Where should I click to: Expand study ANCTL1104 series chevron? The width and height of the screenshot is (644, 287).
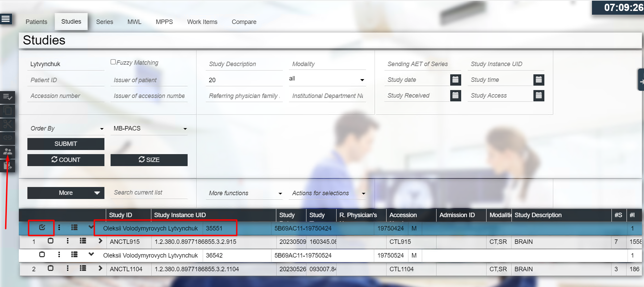[100, 269]
